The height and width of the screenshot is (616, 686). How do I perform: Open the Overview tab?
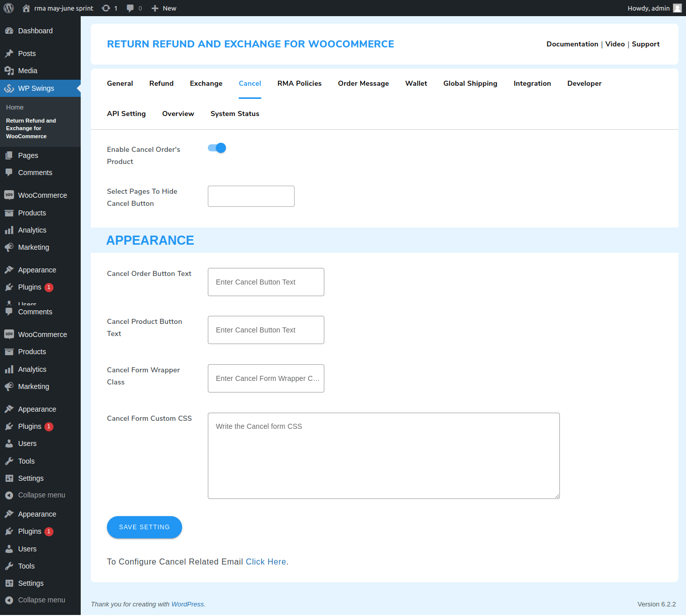point(178,114)
